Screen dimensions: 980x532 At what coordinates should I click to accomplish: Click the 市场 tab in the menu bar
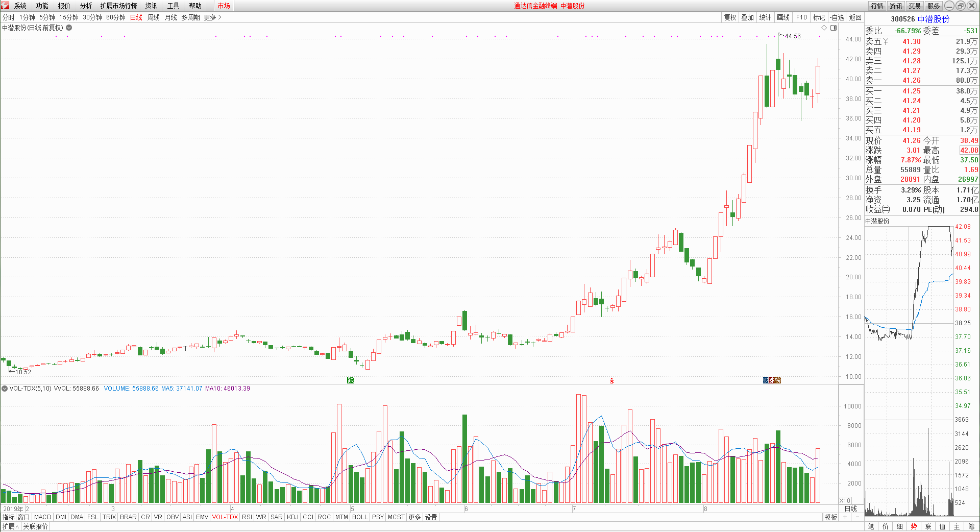[x=224, y=6]
